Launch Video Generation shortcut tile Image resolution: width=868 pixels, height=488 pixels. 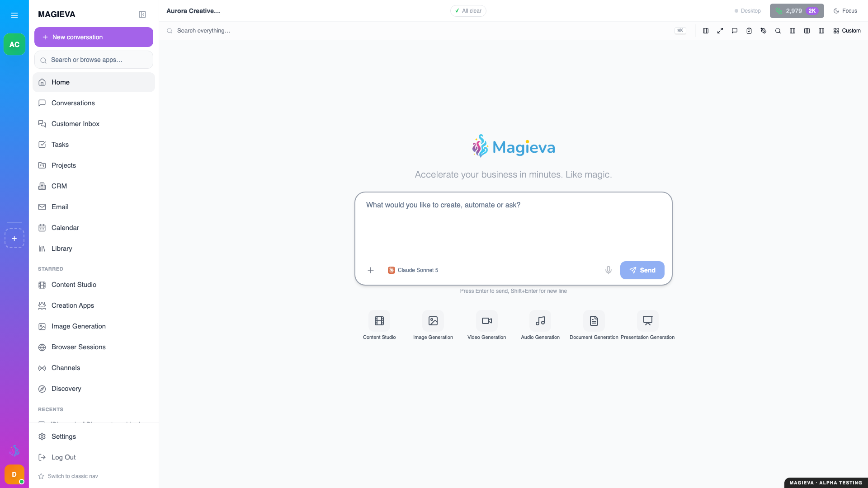(x=487, y=325)
